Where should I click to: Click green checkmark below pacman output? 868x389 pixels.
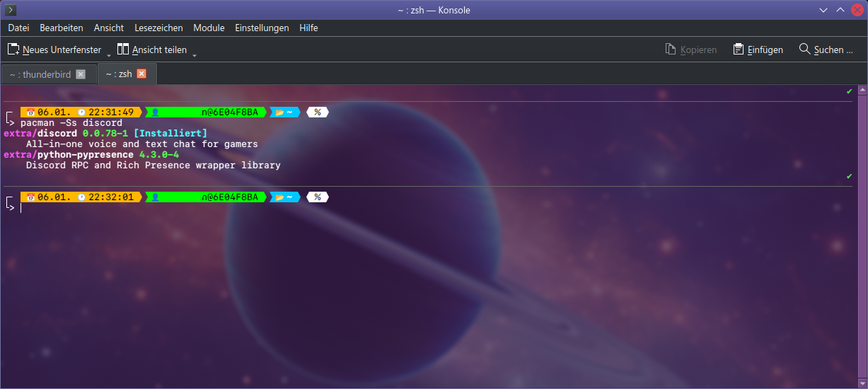click(850, 176)
